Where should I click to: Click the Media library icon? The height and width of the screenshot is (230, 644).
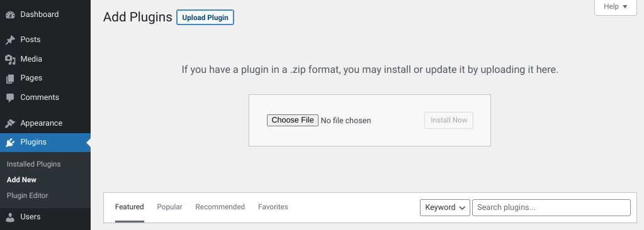click(x=10, y=60)
